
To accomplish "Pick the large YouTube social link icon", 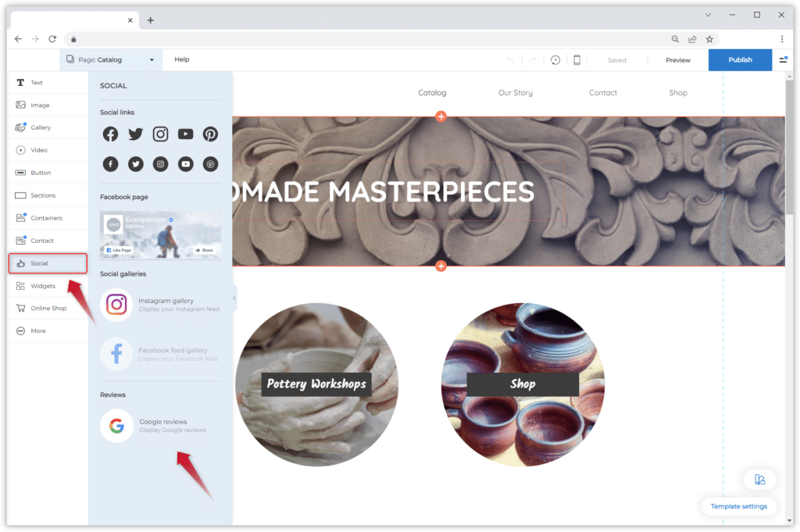I will pos(185,134).
